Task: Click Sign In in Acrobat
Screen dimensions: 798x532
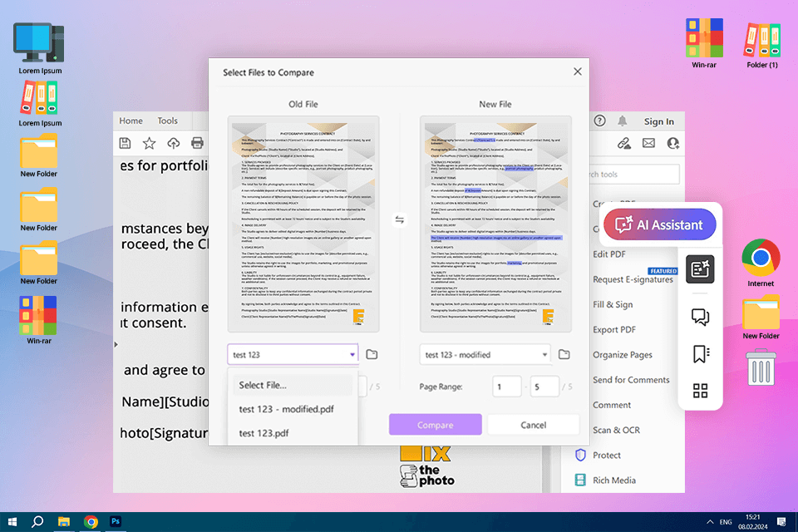Action: [x=658, y=121]
